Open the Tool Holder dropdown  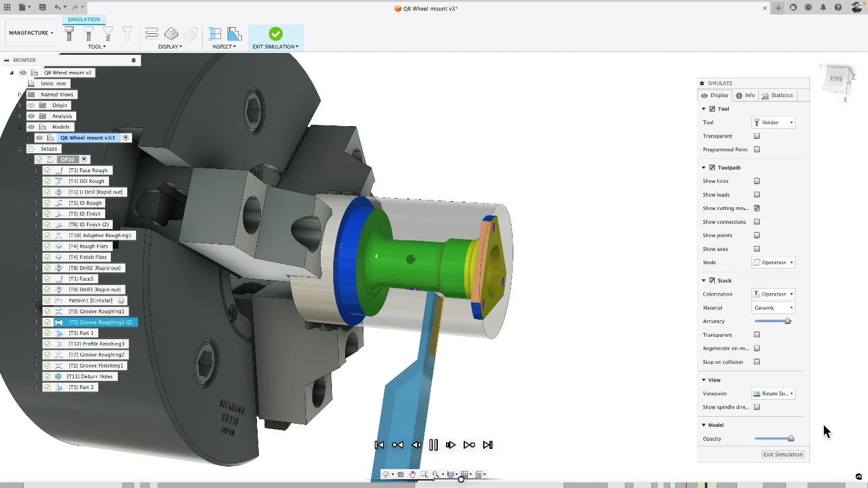(x=773, y=122)
